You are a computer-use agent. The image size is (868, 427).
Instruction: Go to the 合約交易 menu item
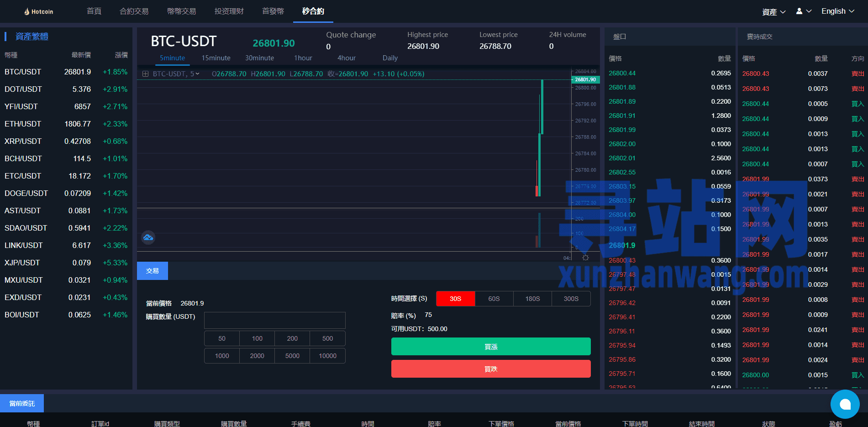[x=134, y=11]
